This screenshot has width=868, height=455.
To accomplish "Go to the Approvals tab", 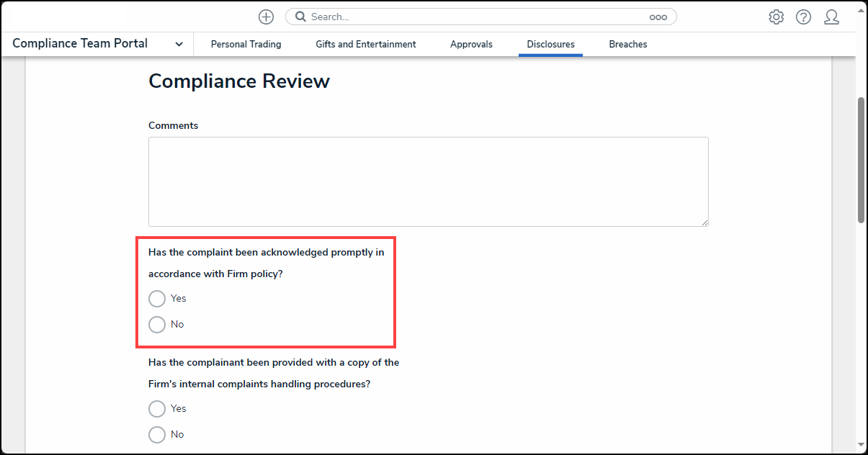I will (x=471, y=45).
